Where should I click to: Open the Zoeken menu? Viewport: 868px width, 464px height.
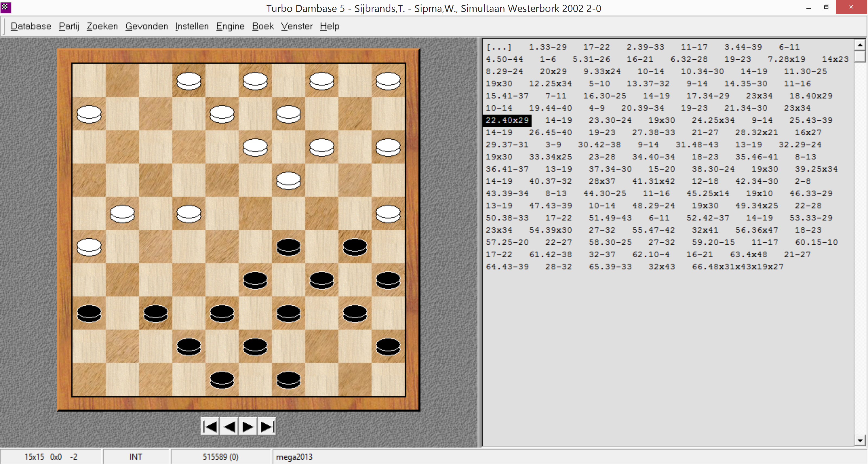[x=102, y=26]
